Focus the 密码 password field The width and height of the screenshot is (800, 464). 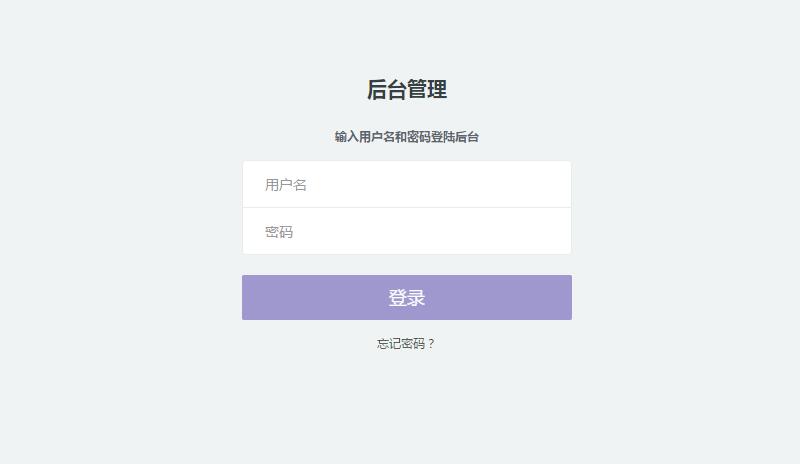pos(406,232)
